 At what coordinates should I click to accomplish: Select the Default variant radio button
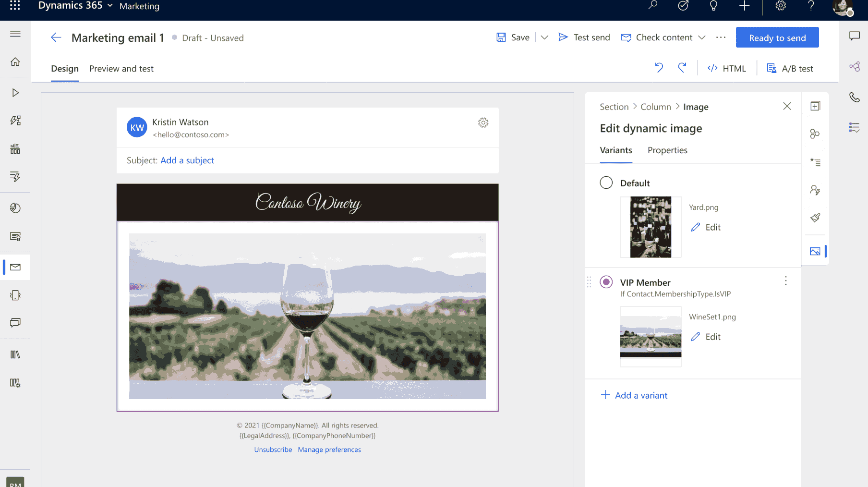coord(606,183)
